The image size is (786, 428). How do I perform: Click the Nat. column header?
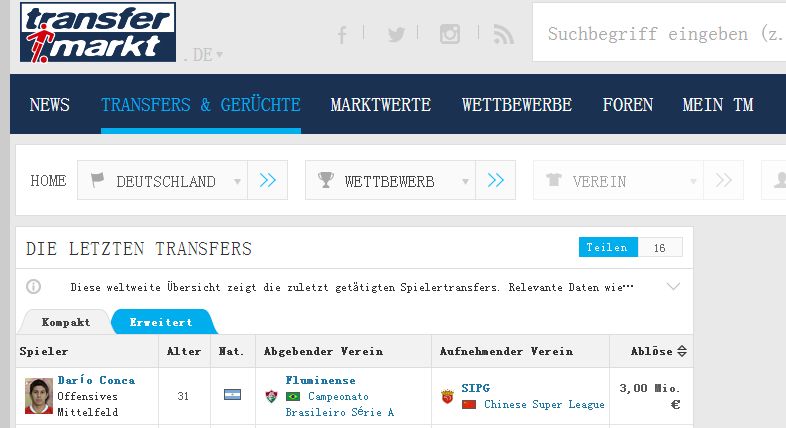click(231, 351)
